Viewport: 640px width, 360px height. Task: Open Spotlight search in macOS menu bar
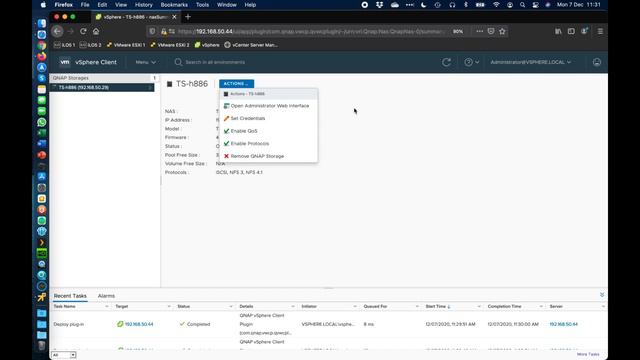pyautogui.click(x=522, y=5)
